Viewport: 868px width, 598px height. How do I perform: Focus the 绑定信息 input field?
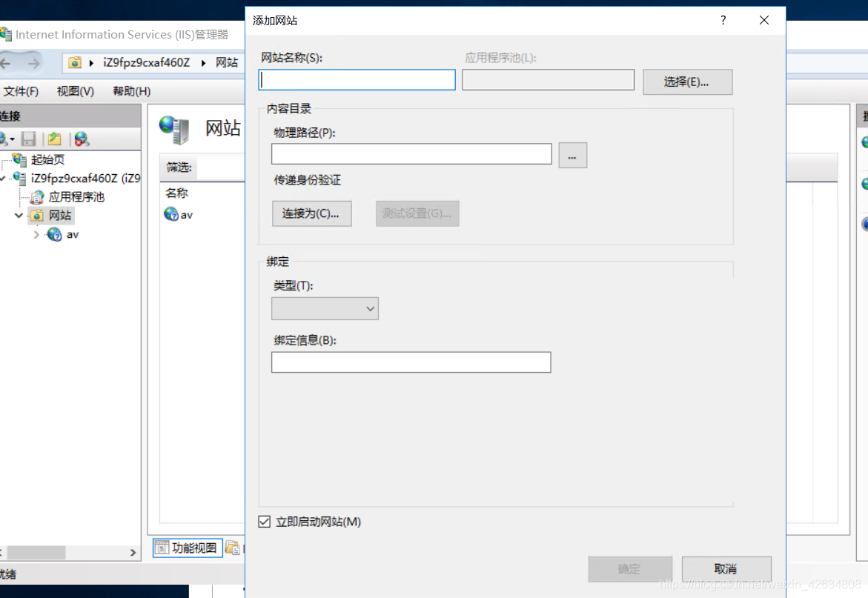point(411,362)
